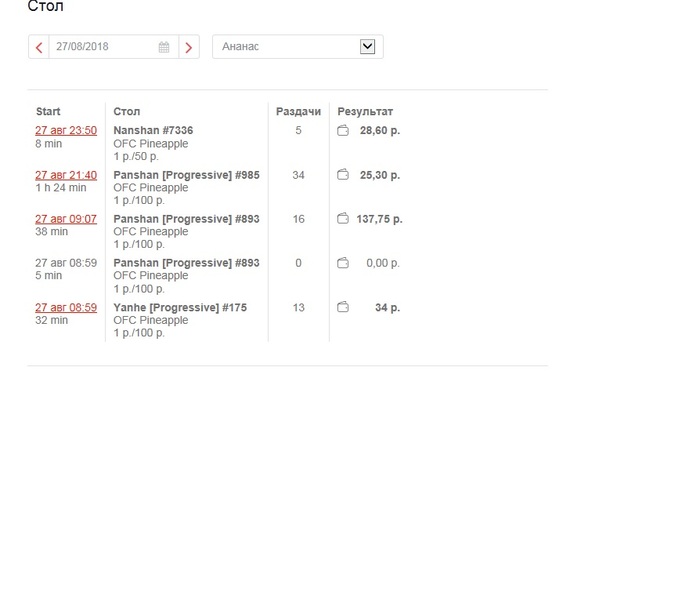Go to previous day with left arrow
This screenshot has width=700, height=596.
(39, 47)
